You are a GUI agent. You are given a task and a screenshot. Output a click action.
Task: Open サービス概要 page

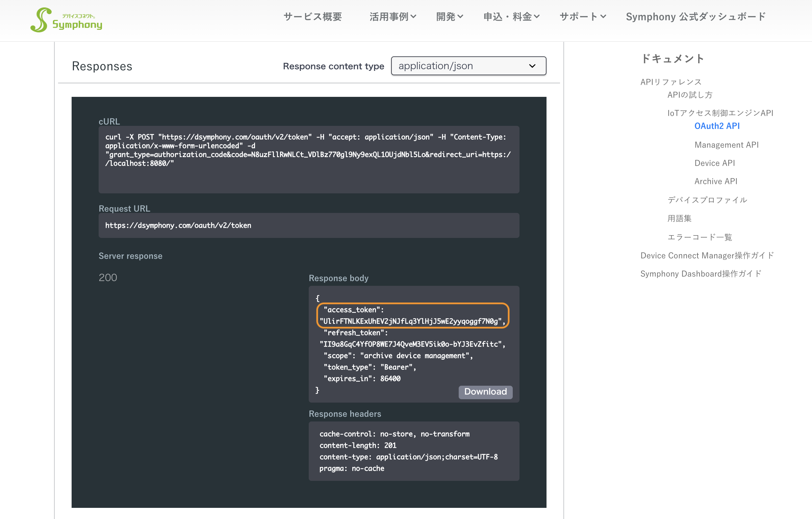pyautogui.click(x=312, y=17)
